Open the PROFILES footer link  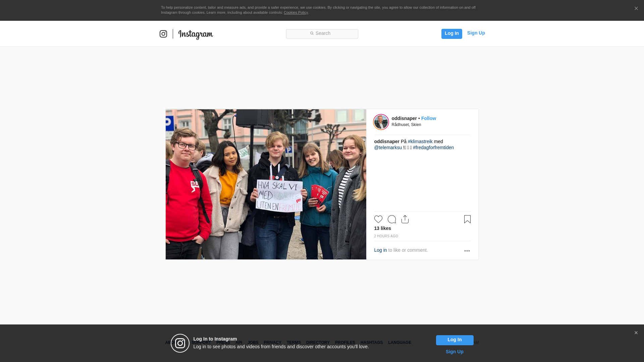tap(345, 343)
